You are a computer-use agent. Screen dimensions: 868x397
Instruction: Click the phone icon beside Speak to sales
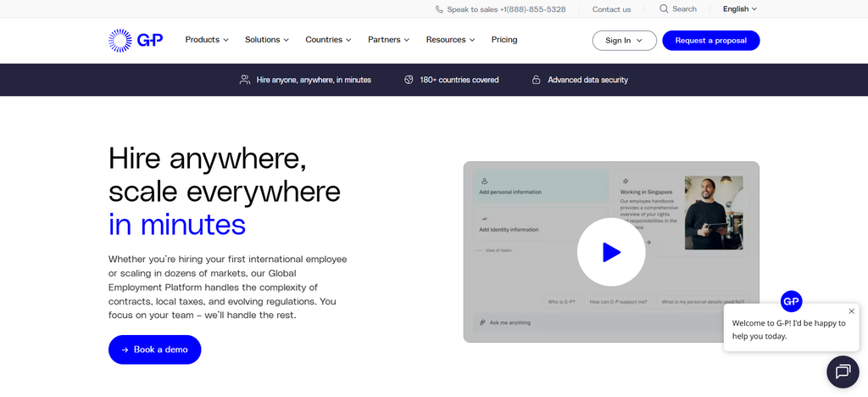pyautogui.click(x=439, y=9)
